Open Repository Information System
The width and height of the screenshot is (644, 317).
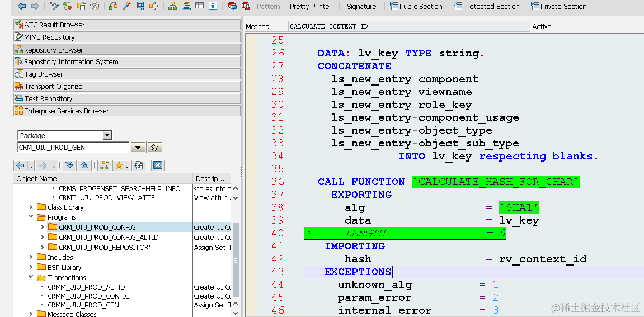pyautogui.click(x=126, y=61)
